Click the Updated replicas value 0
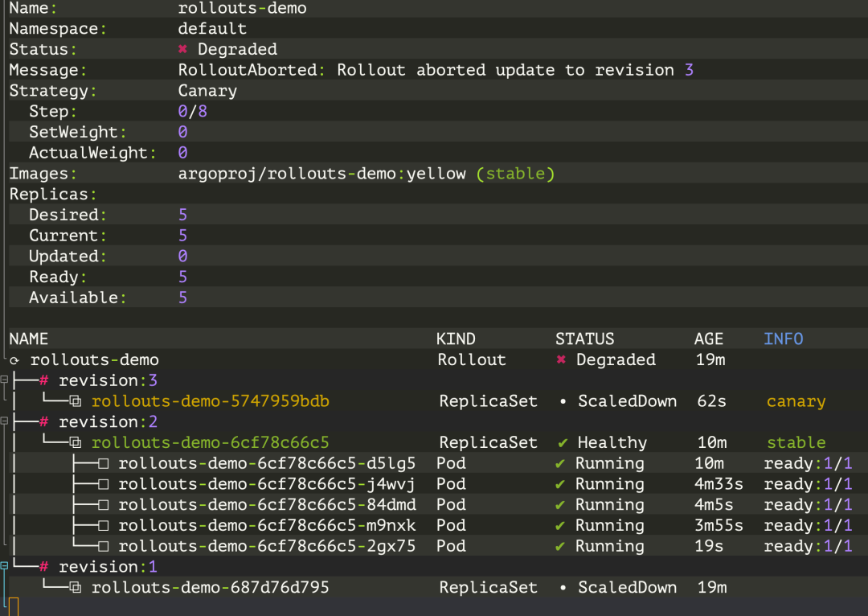The image size is (868, 616). (x=182, y=257)
